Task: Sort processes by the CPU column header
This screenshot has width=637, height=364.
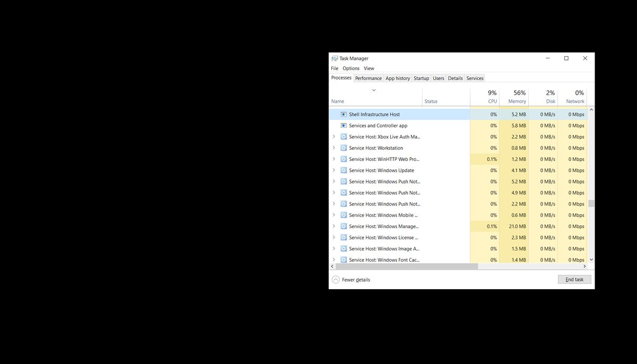Action: pos(485,97)
